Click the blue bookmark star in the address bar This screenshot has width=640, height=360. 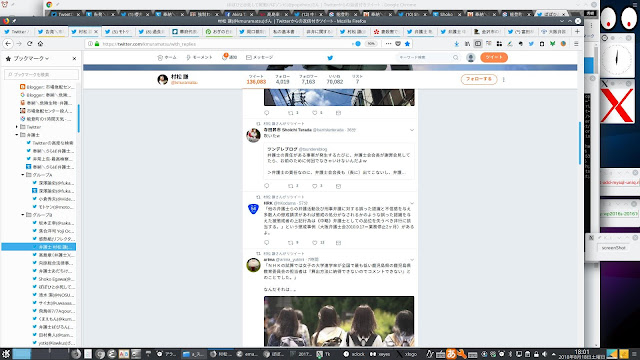click(x=407, y=44)
